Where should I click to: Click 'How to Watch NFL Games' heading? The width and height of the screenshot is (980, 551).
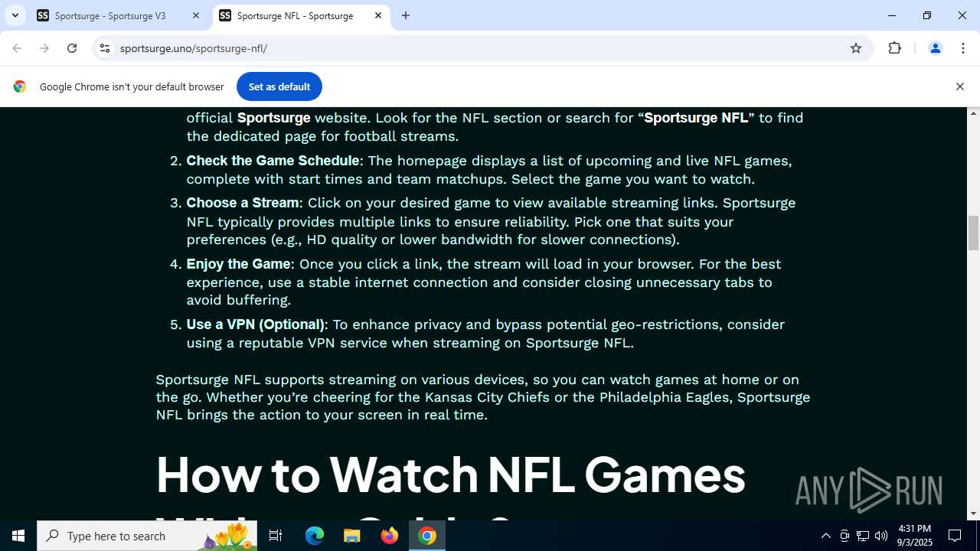pos(450,474)
